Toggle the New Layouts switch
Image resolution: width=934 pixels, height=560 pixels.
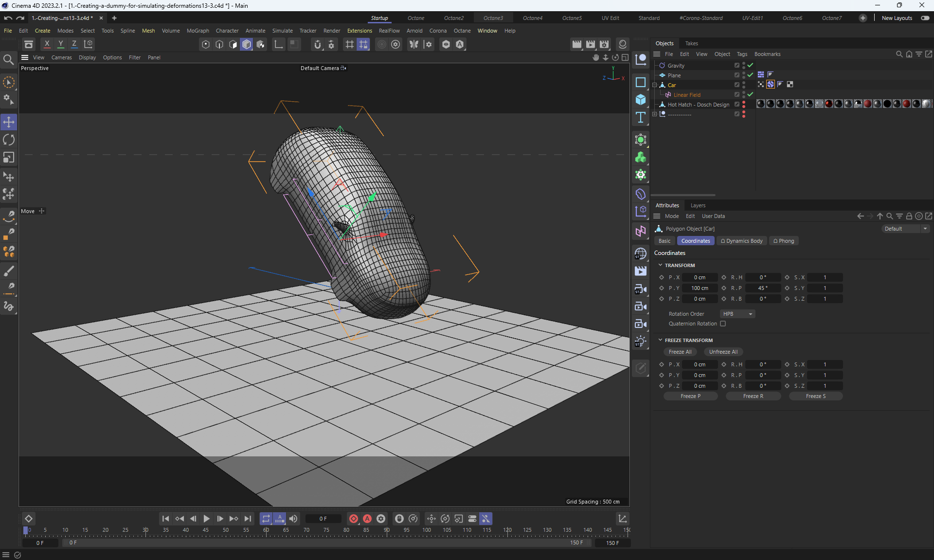(x=925, y=18)
